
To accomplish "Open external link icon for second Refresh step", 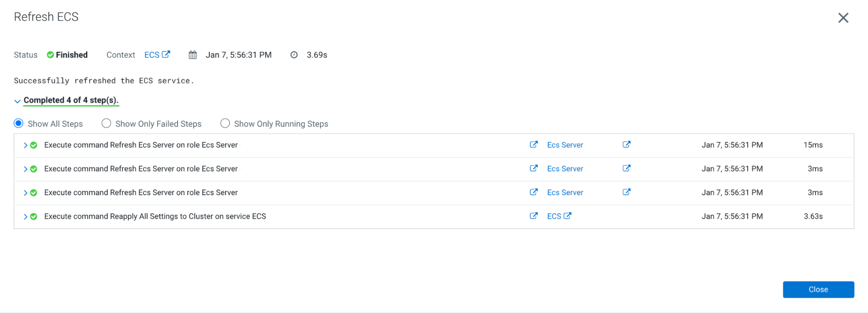I will 534,168.
